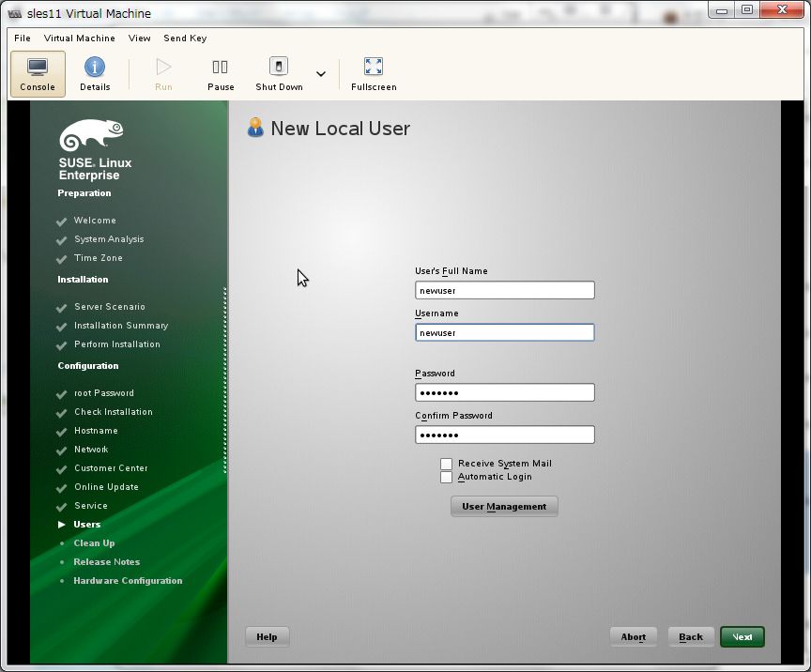Click the Configuration section heading

[88, 366]
